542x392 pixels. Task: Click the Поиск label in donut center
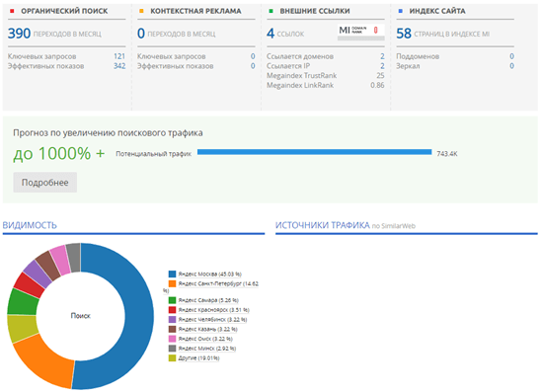tap(81, 316)
